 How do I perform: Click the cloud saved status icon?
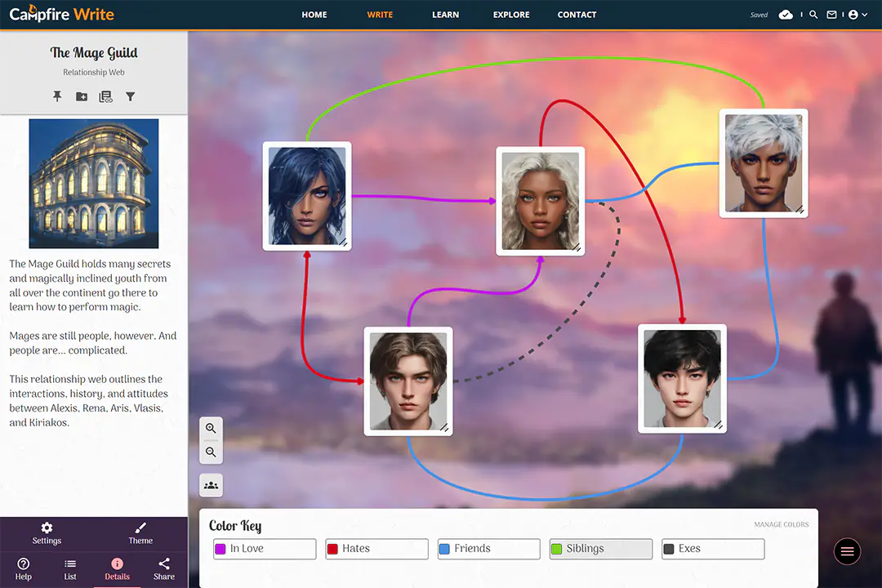coord(786,15)
